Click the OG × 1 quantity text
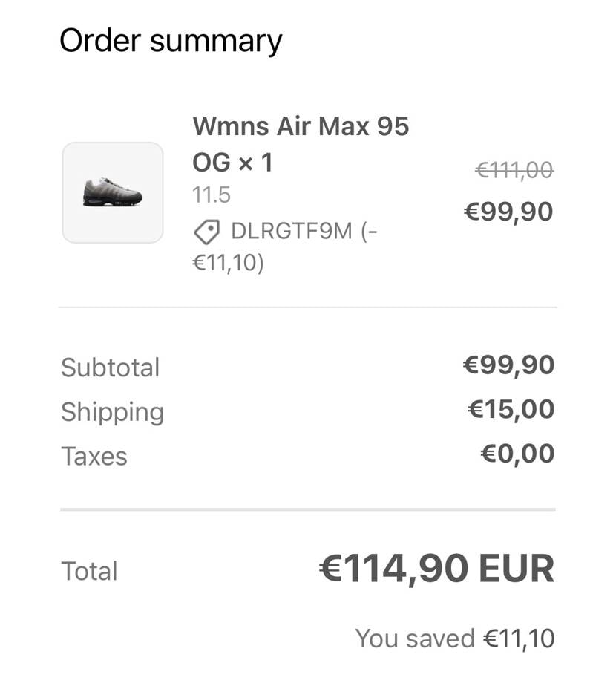Screen dimensions: 616x689 point(232,161)
